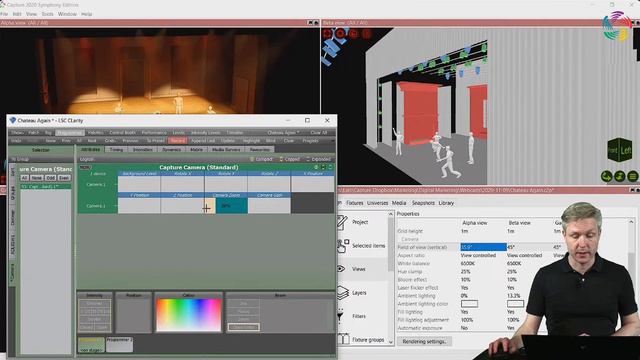Open Programmer tab in Clarity top bar
Viewport: 640px width, 360px height.
click(x=69, y=133)
